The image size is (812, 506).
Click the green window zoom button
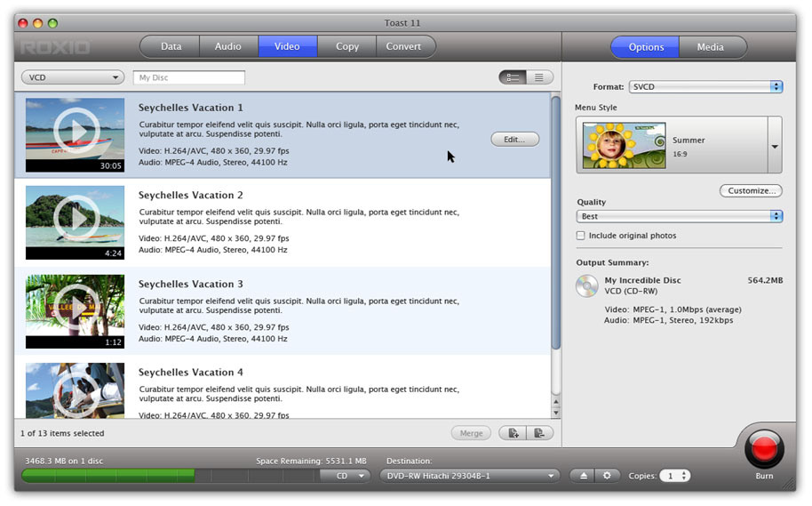pyautogui.click(x=52, y=23)
